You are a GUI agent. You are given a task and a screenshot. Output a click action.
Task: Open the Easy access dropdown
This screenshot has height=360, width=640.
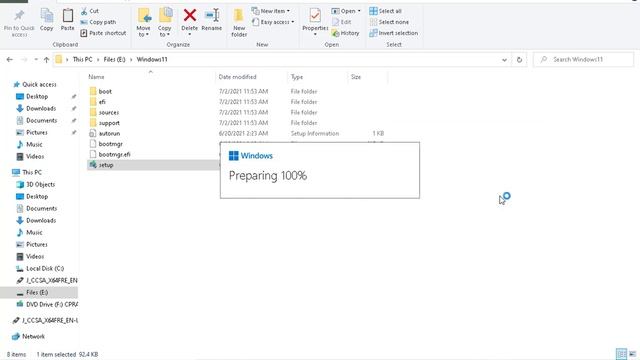click(273, 22)
